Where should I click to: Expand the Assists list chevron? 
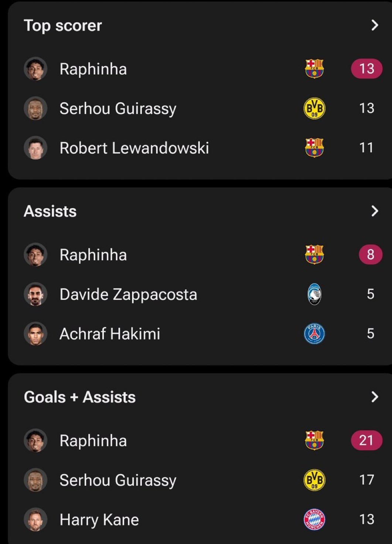point(375,211)
